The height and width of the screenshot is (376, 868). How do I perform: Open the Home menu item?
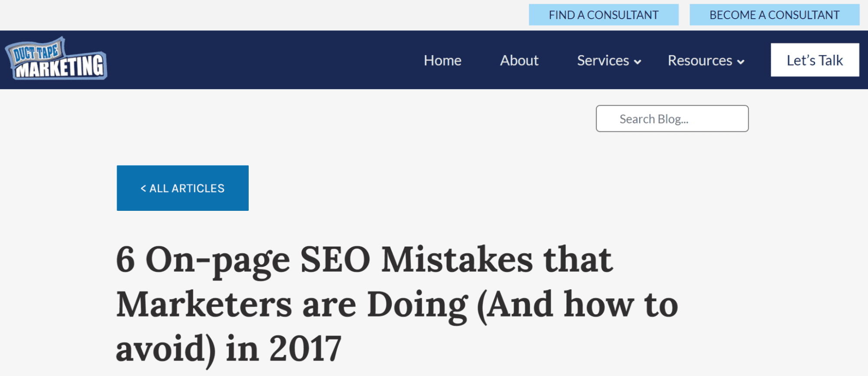click(442, 60)
